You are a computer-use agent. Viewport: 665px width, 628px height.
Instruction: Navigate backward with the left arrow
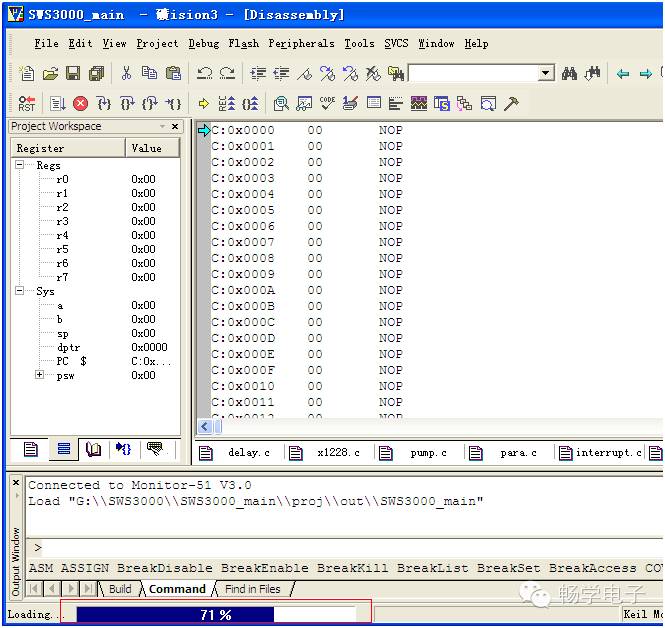[623, 74]
